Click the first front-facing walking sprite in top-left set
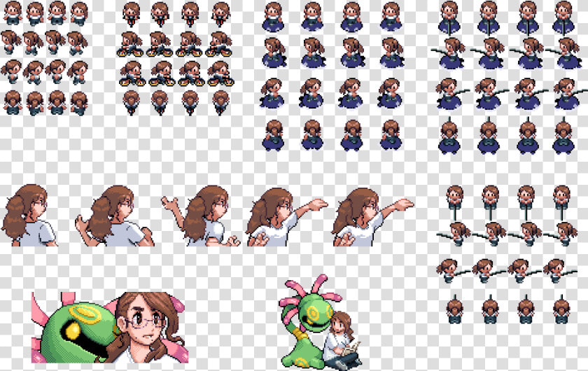 [13, 13]
